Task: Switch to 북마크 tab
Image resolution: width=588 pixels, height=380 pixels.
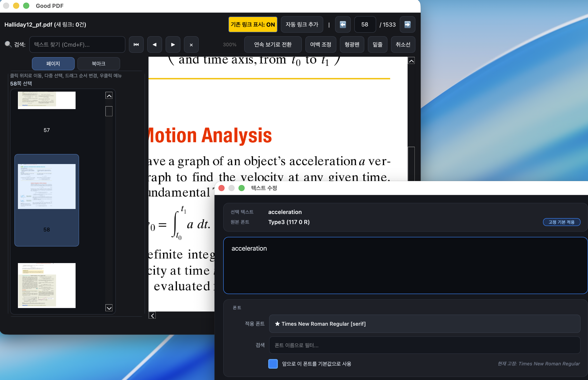Action: [99, 64]
